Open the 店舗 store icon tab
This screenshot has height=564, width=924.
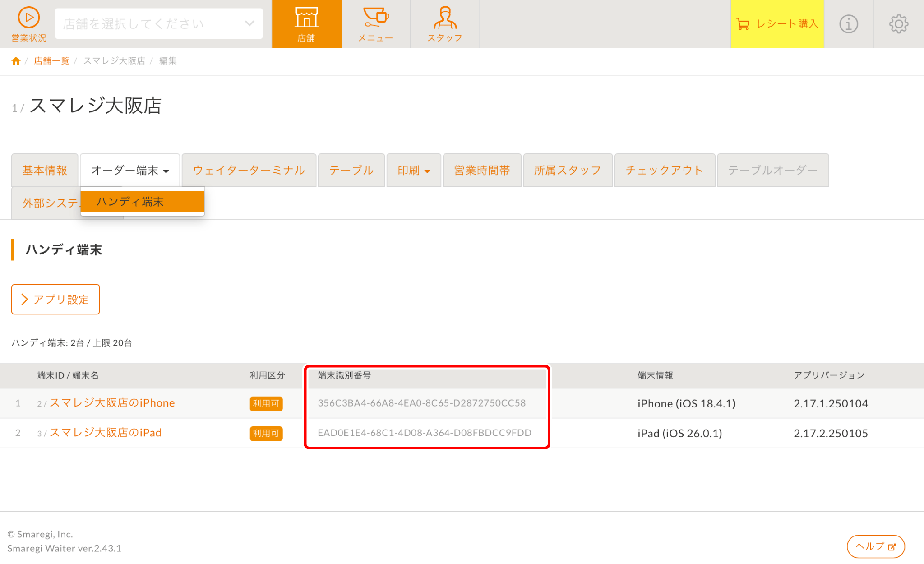[x=306, y=24]
